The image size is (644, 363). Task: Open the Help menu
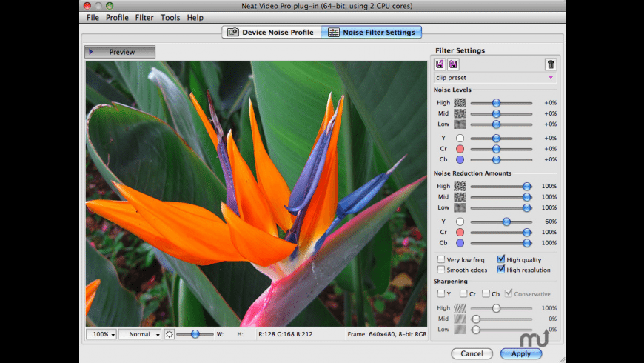[x=195, y=18]
